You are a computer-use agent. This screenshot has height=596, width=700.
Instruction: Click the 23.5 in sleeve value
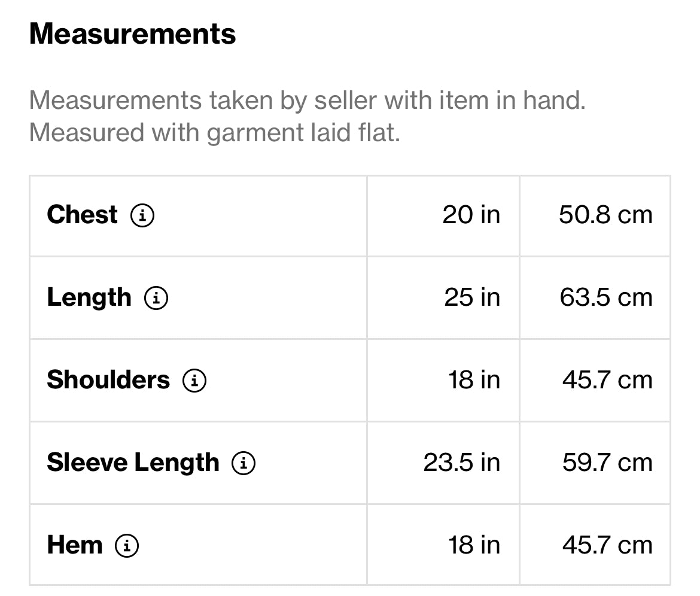[x=461, y=463]
